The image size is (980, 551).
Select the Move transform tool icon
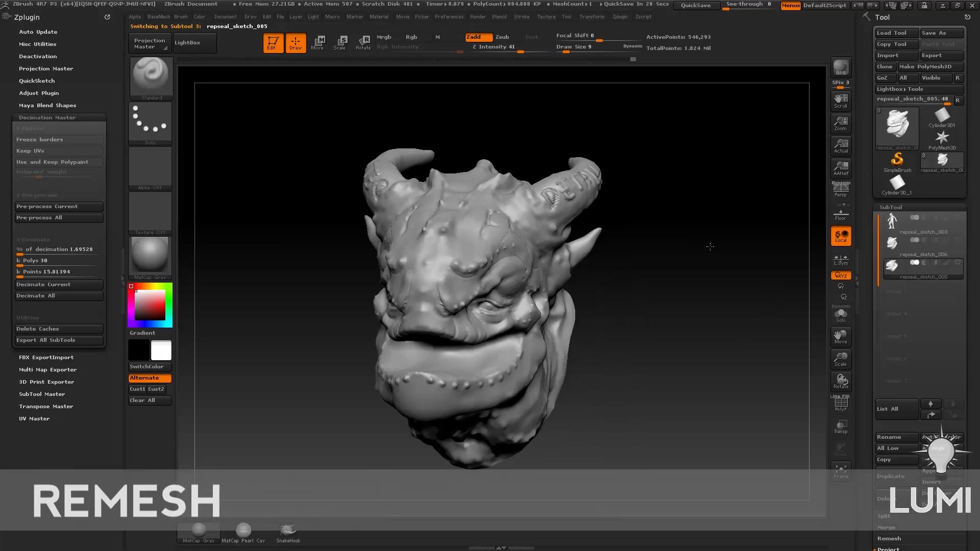click(317, 42)
